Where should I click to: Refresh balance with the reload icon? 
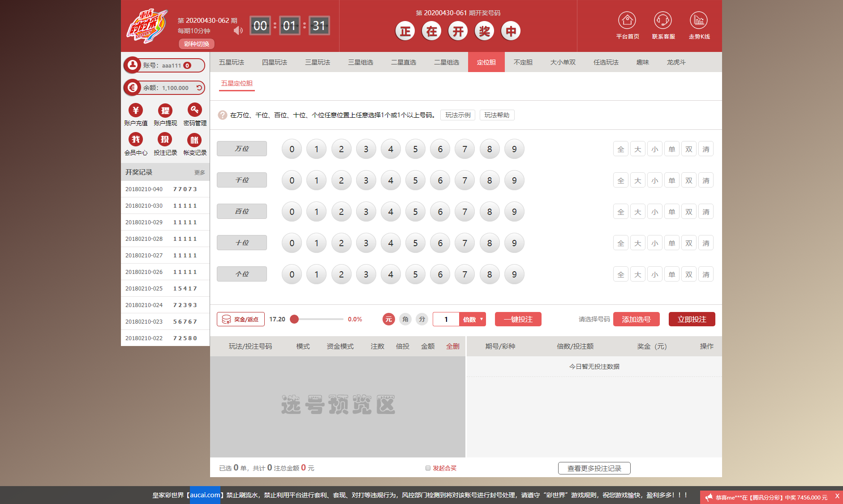[199, 88]
